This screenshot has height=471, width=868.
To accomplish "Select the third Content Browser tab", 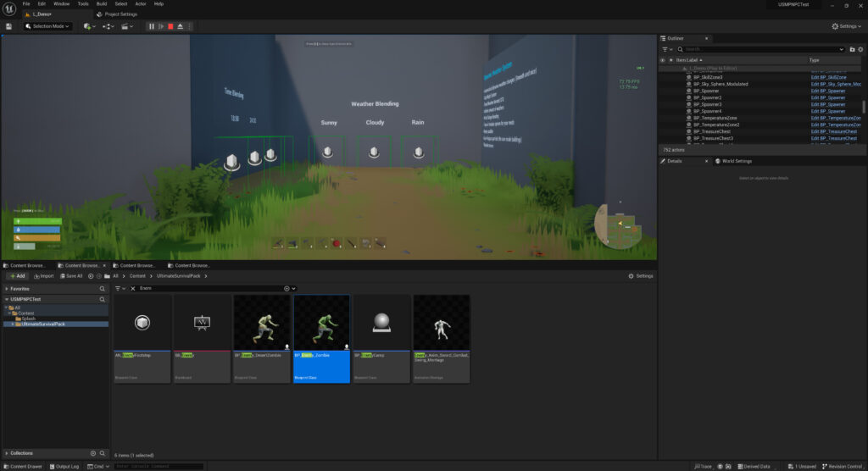I will click(134, 266).
